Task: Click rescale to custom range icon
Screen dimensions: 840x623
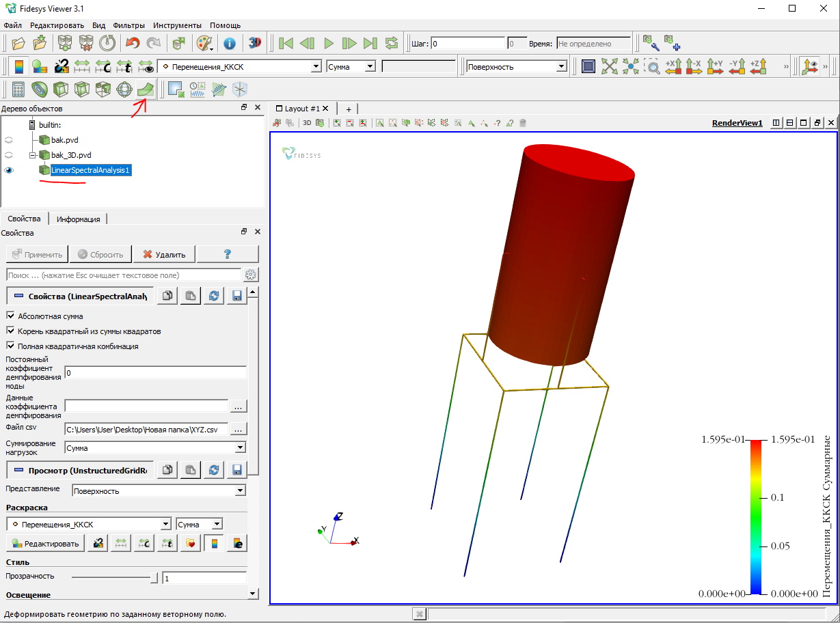Action: click(x=103, y=66)
